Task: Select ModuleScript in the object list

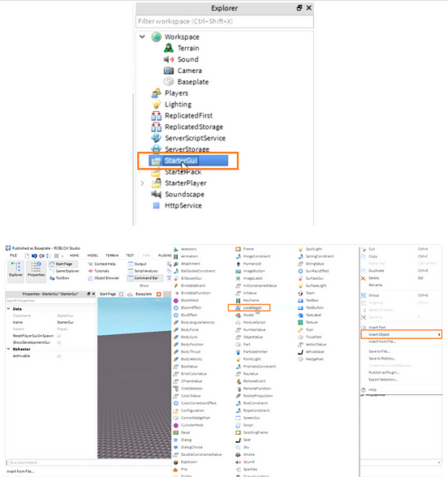Action: point(254,322)
